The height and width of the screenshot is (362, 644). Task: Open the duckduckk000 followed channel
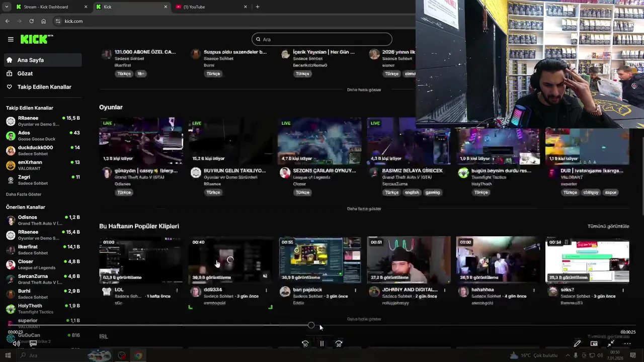42,150
